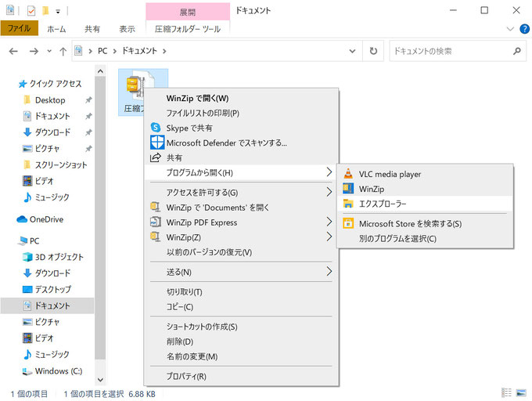Expand the breadcrumb chevron before PC
This screenshot has width=532, height=401.
tap(90, 51)
